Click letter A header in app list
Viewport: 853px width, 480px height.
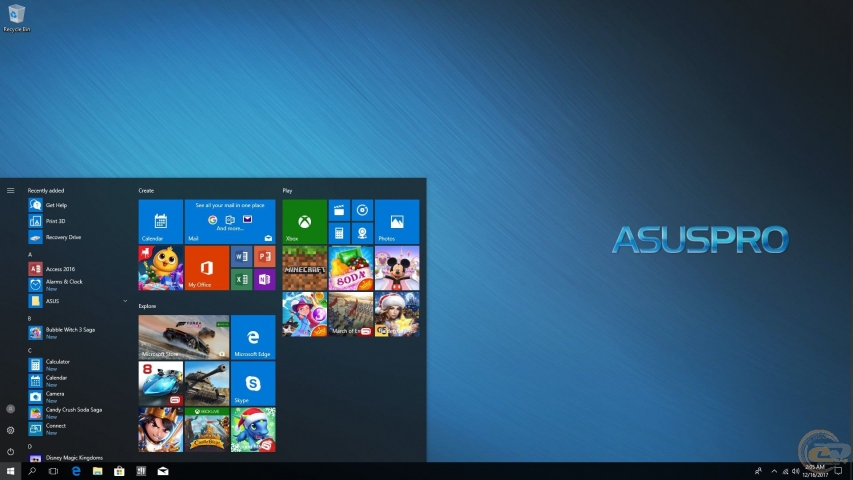pos(30,255)
